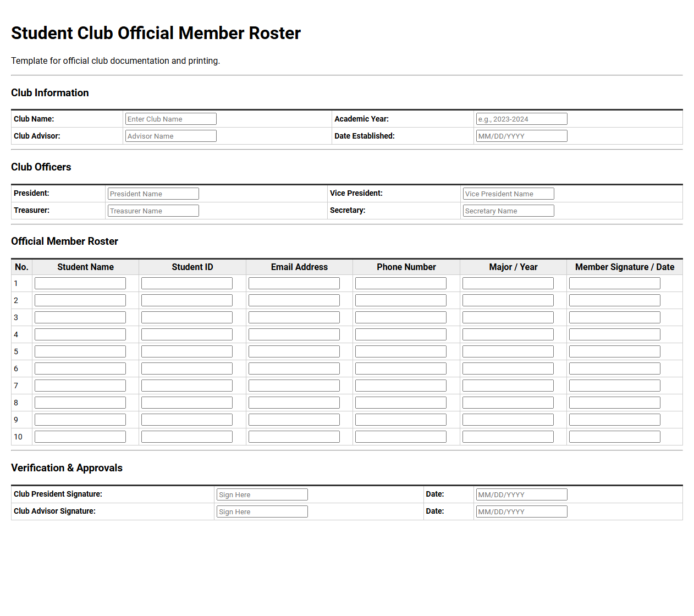Click the Secretary Name input

pyautogui.click(x=509, y=211)
